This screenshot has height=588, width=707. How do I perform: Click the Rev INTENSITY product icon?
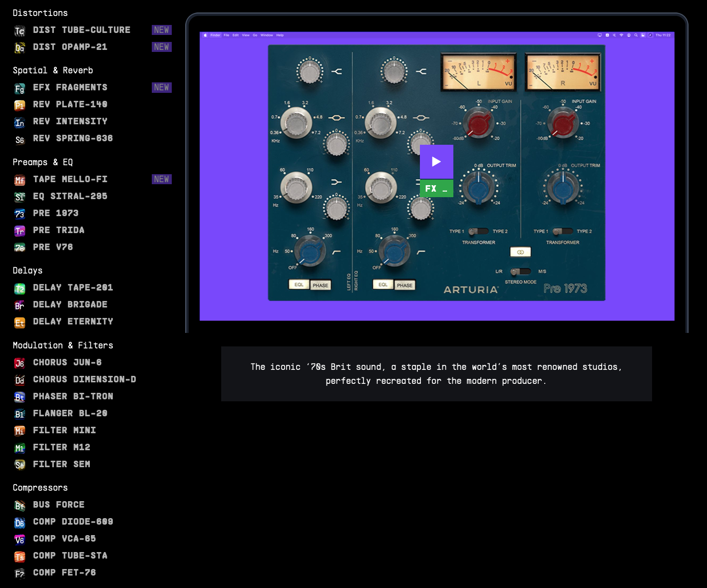[19, 122]
